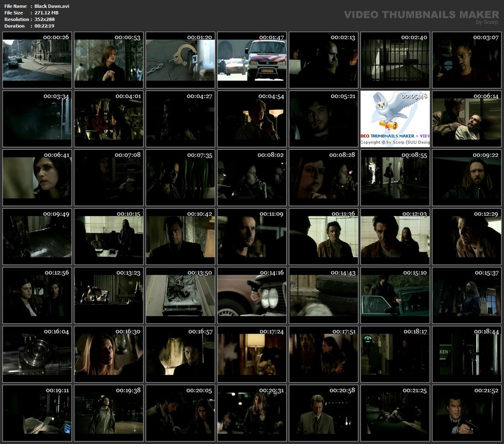Choose the thumbnail marked 00:19:38
504x444 pixels.
[109, 413]
